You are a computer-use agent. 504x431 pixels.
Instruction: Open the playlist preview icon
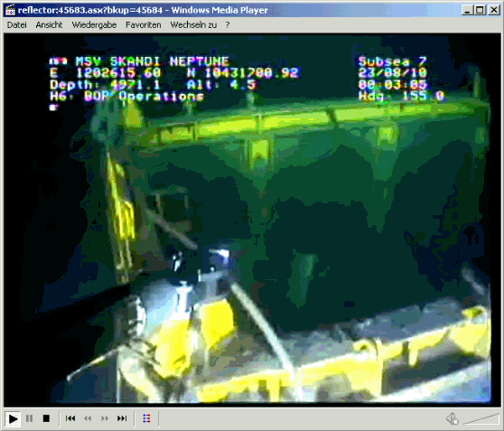(x=146, y=418)
